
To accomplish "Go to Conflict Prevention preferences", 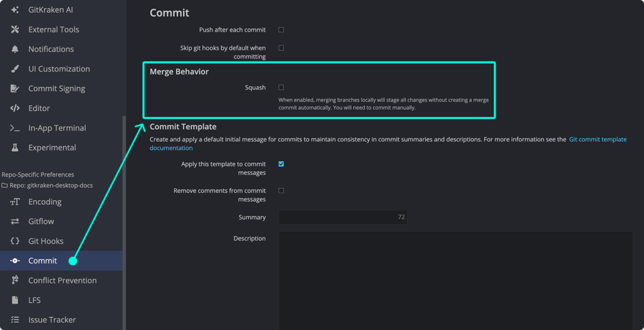I will click(x=61, y=280).
